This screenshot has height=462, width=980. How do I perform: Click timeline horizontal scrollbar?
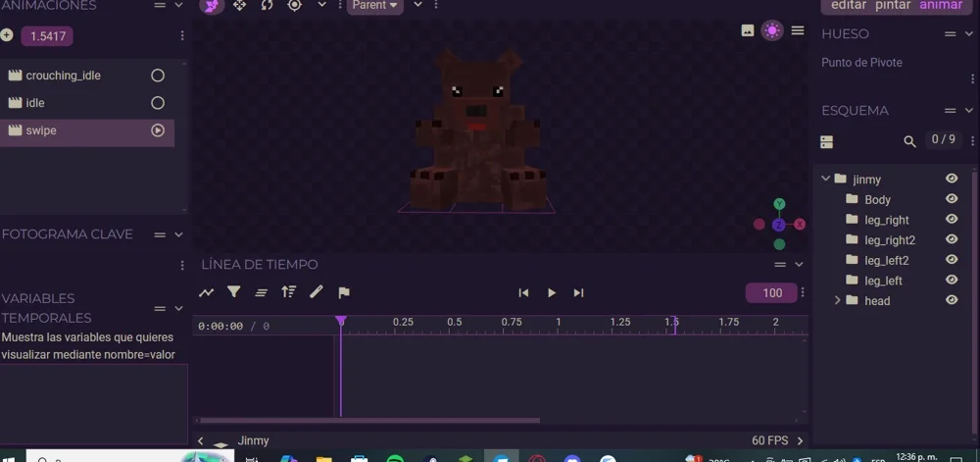point(369,421)
